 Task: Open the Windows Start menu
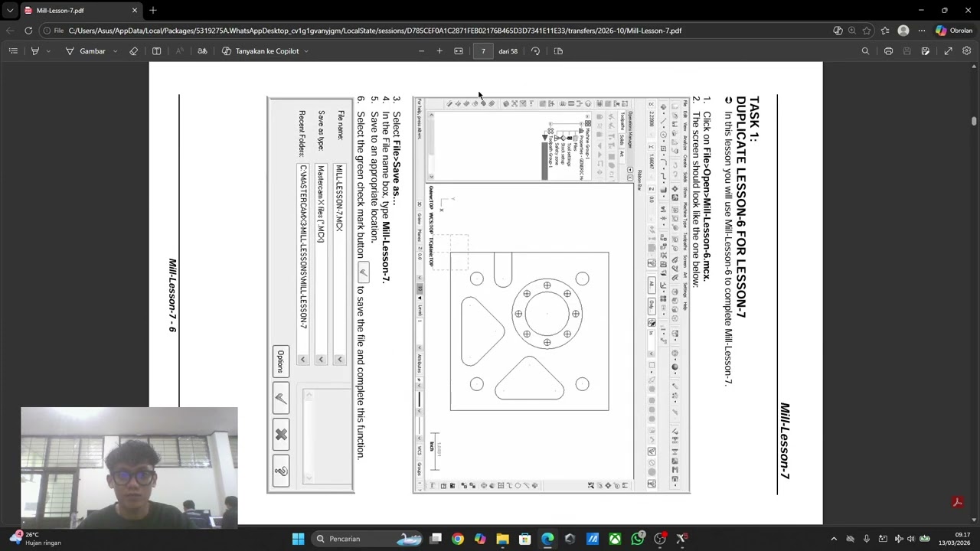(298, 539)
